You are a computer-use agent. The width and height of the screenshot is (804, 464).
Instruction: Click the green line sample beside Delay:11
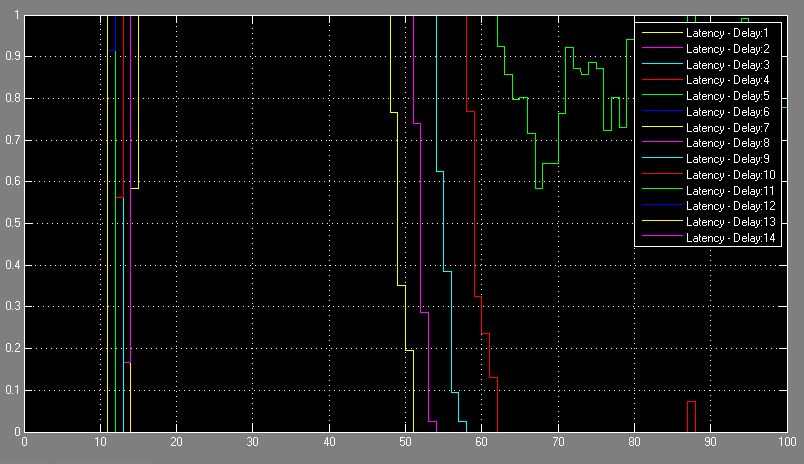[659, 190]
